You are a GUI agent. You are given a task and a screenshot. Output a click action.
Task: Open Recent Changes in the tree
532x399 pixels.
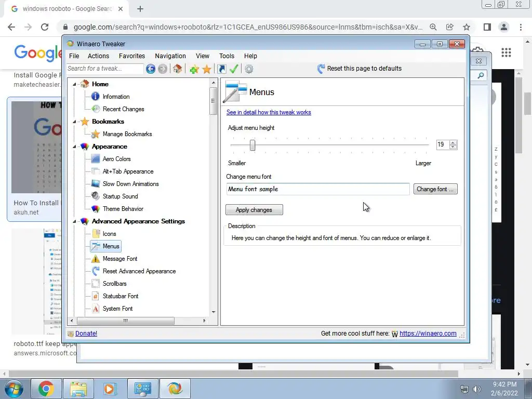click(124, 109)
